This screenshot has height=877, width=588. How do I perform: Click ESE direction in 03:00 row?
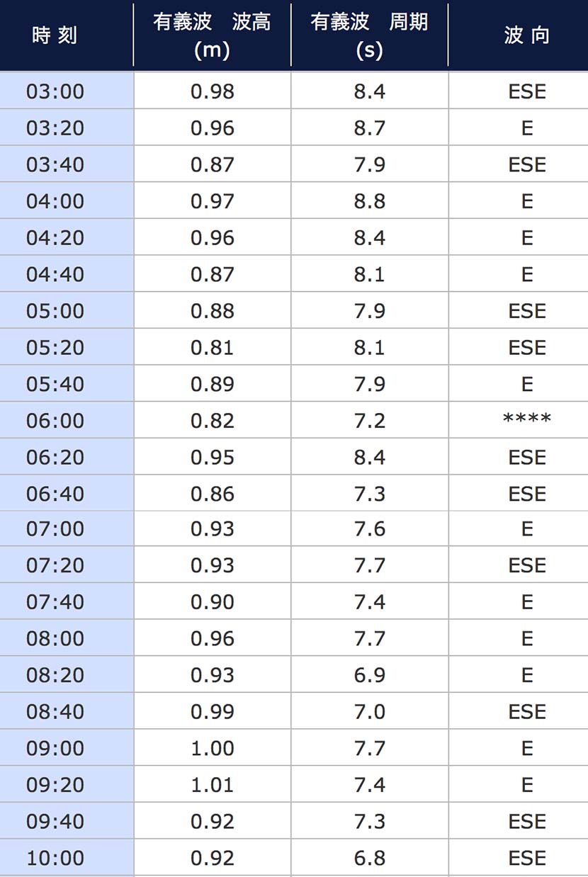[527, 91]
